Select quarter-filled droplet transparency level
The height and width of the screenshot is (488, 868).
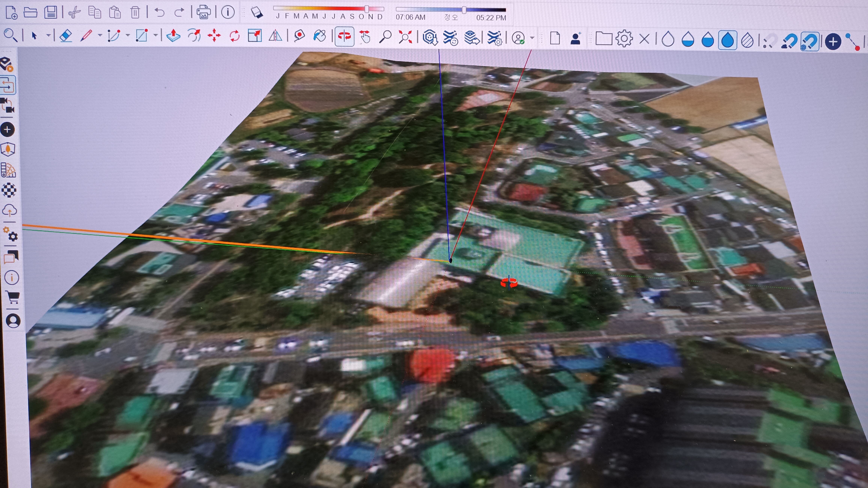click(x=687, y=39)
